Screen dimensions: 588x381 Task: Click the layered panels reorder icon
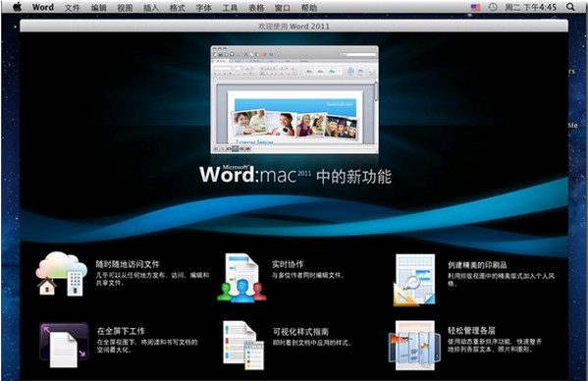pos(414,345)
